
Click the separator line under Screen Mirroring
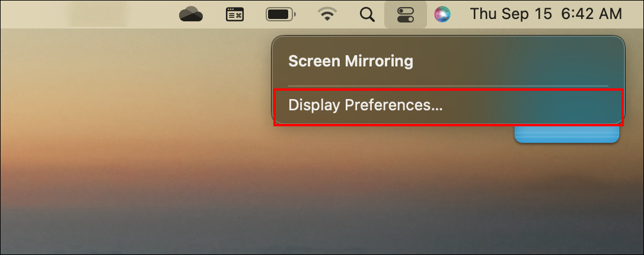(448, 86)
